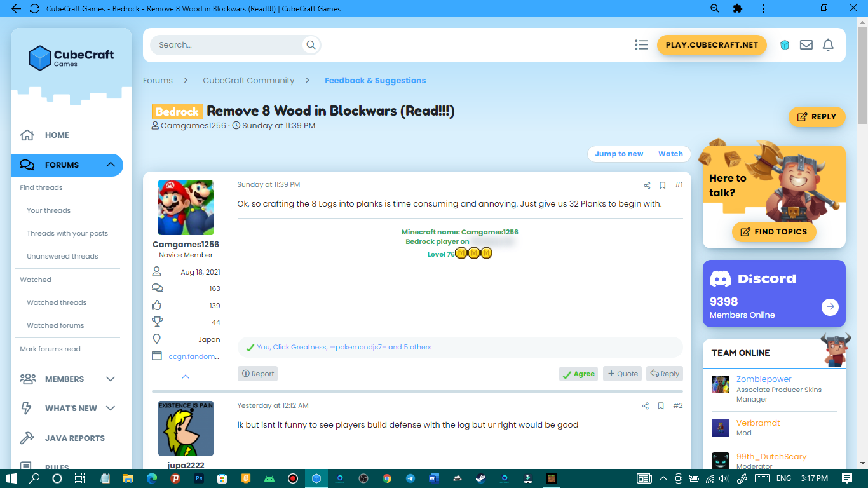This screenshot has width=868, height=488.
Task: Open ccgn.fandom website link
Action: [x=194, y=356]
